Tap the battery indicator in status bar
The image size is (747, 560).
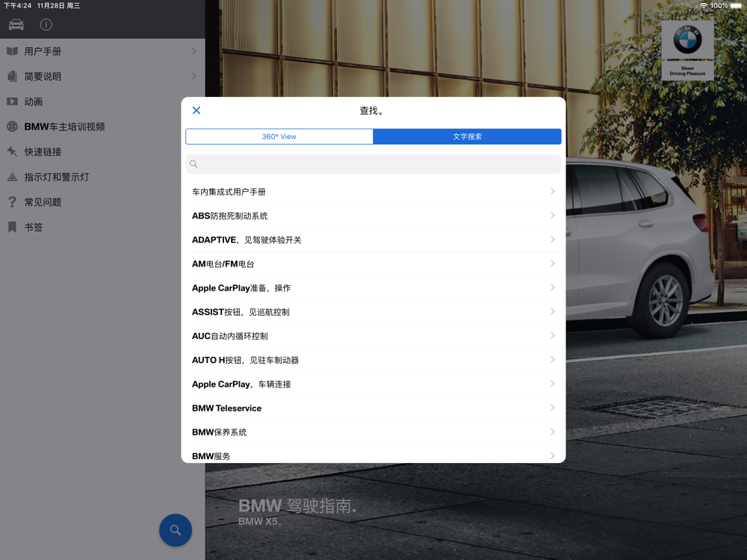[x=736, y=6]
